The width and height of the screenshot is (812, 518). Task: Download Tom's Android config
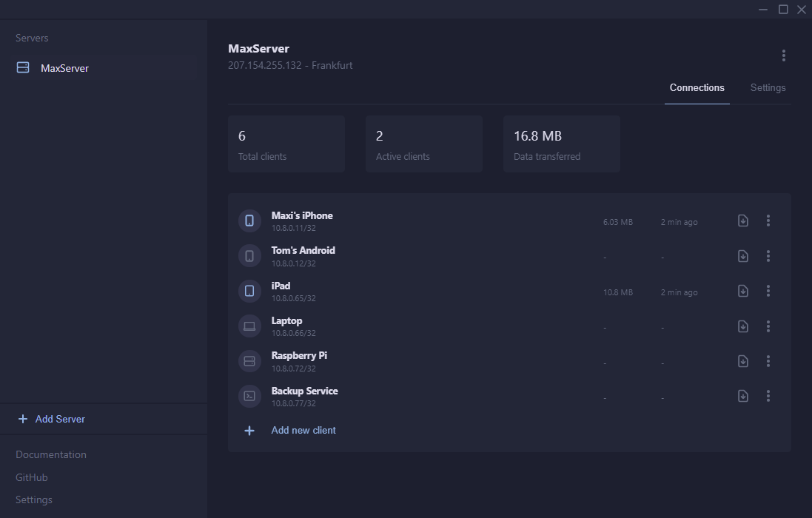742,255
